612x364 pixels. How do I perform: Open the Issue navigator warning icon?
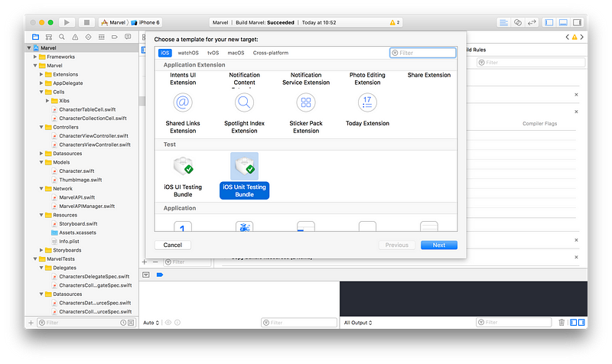pyautogui.click(x=75, y=37)
